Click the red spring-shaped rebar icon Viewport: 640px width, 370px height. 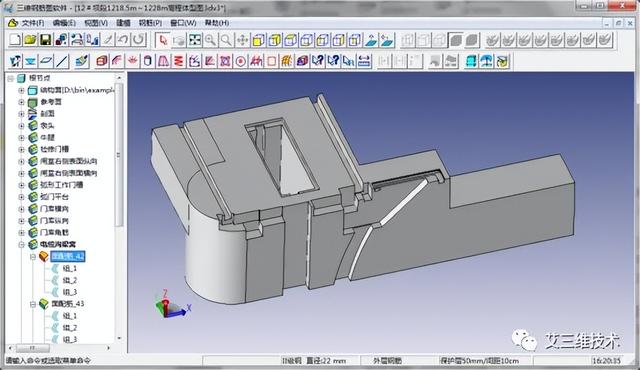tap(178, 61)
